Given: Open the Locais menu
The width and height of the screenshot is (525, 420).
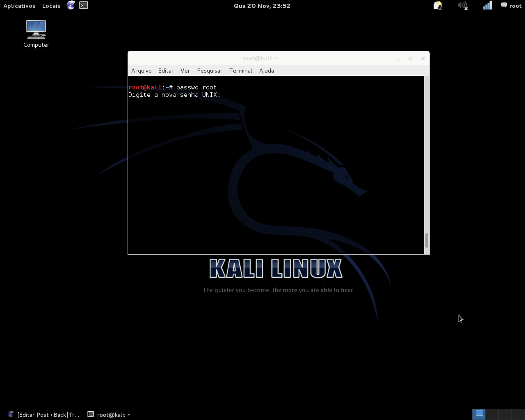Looking at the screenshot, I should 51,6.
